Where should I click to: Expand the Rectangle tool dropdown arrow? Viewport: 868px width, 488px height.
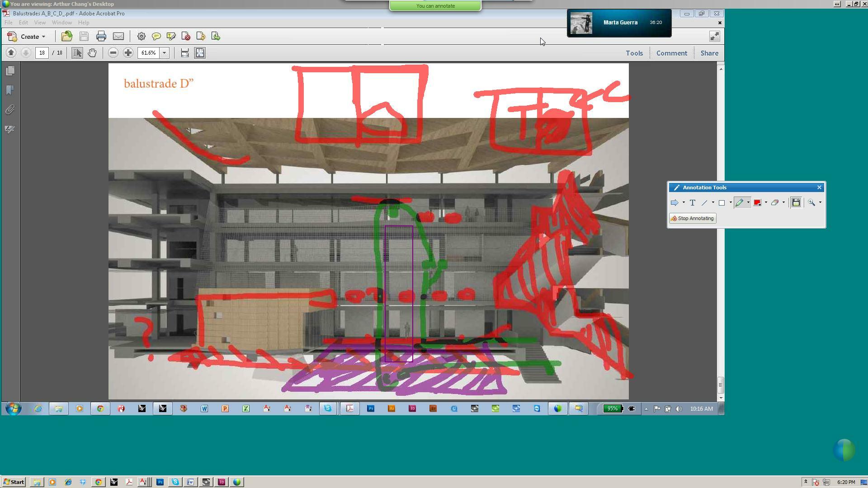[x=731, y=203]
